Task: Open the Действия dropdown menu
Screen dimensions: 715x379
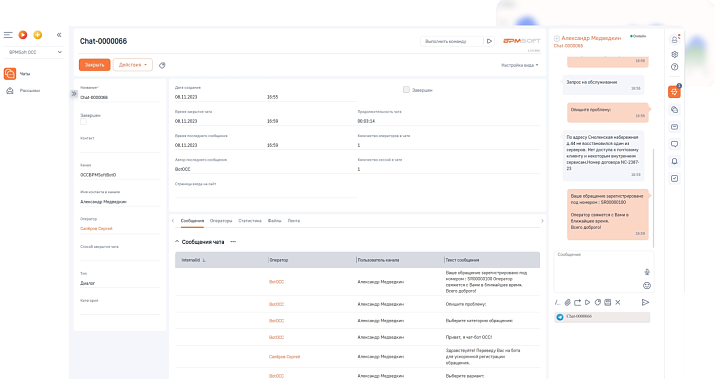Action: point(133,65)
